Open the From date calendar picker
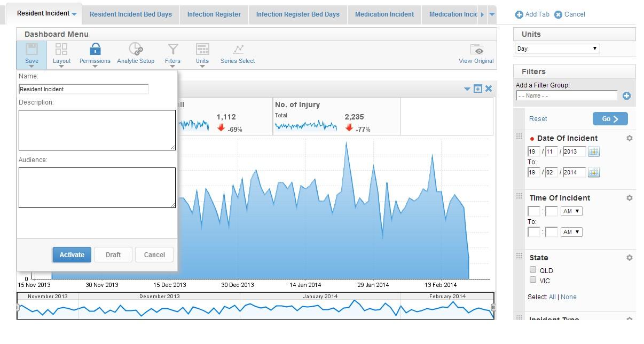644x344 pixels. (x=593, y=151)
